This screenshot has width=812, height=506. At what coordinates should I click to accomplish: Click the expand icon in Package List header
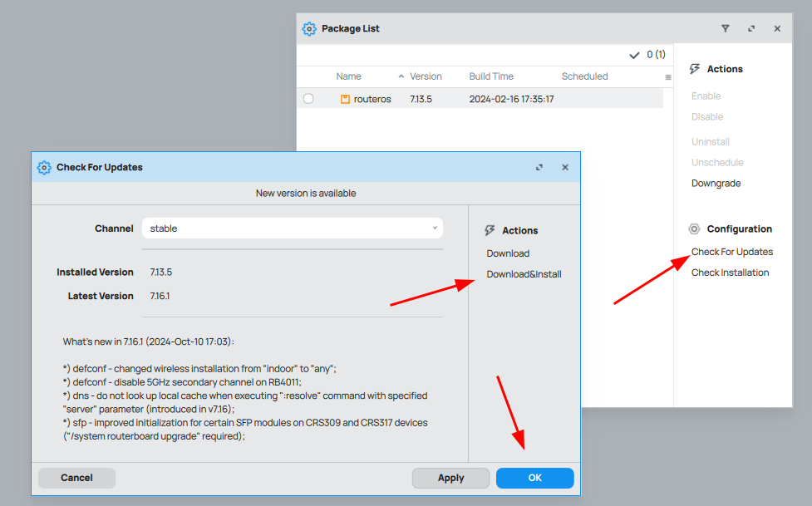tap(751, 28)
